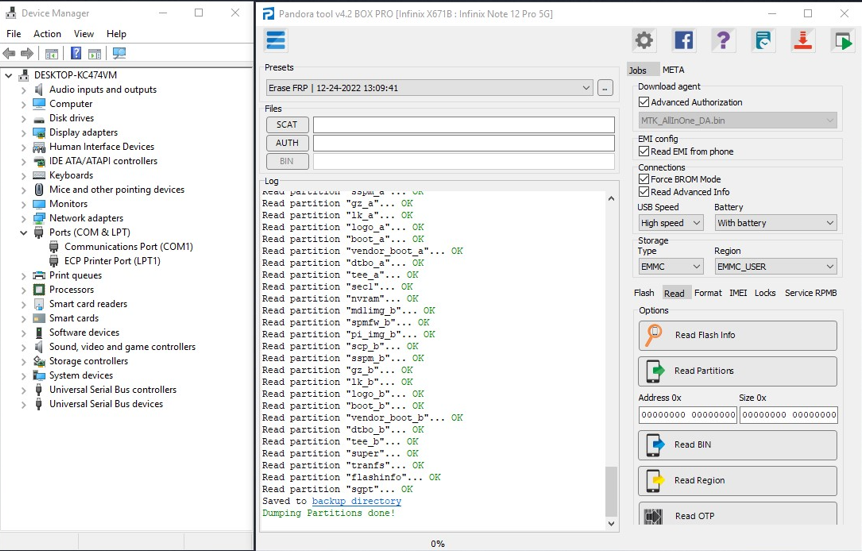Viewport: 862px width, 551px height.
Task: Click the log scroll down arrow
Action: (x=611, y=524)
